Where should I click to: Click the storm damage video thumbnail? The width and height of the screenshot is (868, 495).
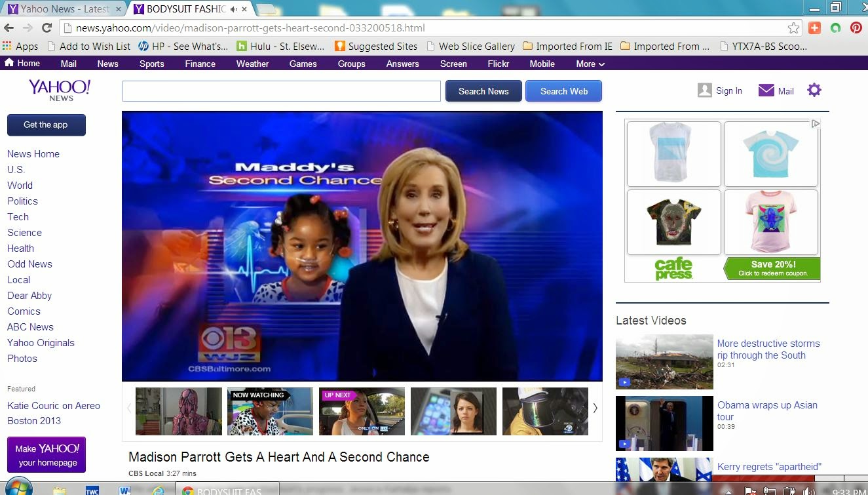pyautogui.click(x=664, y=362)
